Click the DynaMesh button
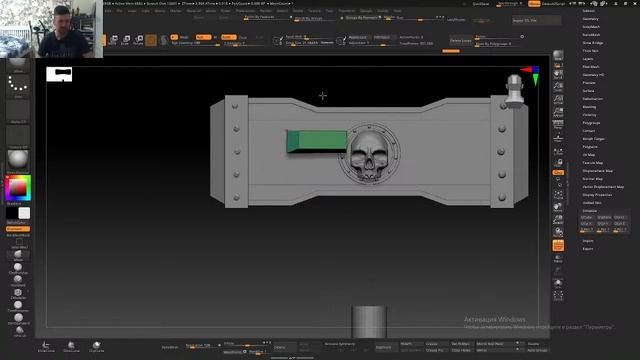 point(170,347)
